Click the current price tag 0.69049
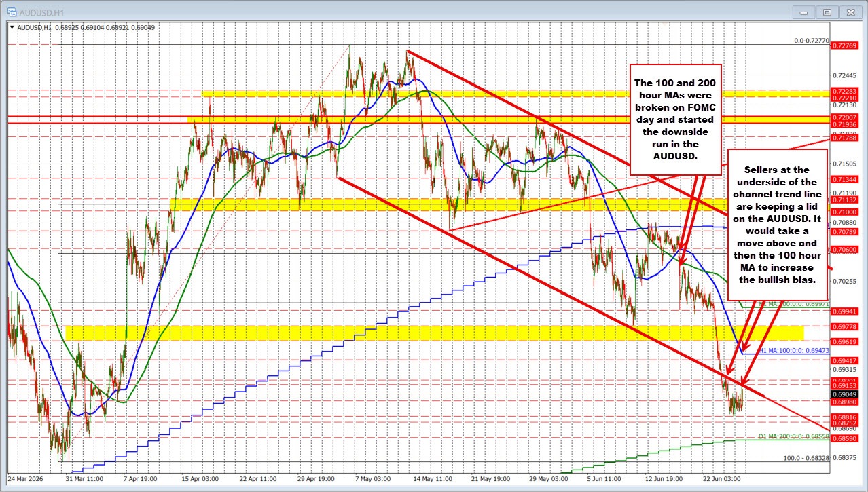Screen dimensions: 868x492 (x=844, y=394)
